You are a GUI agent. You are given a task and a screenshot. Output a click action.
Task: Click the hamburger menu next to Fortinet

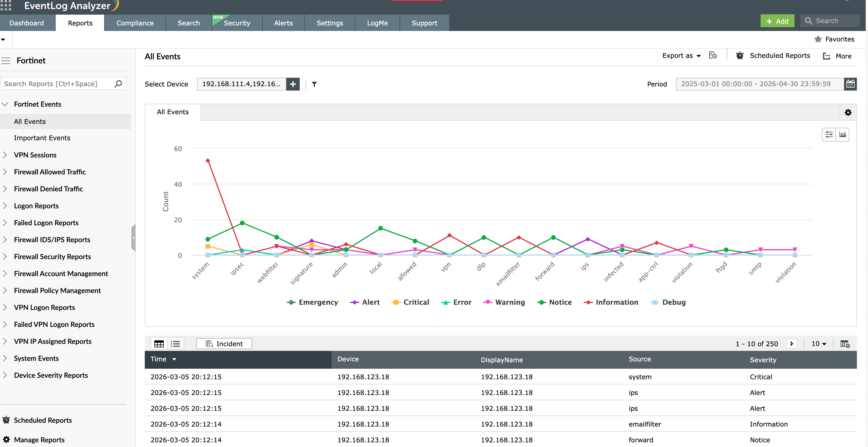coord(6,61)
